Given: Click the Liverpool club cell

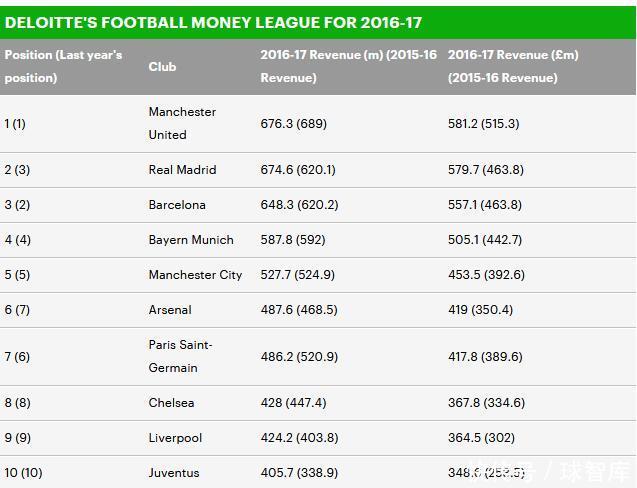Looking at the screenshot, I should point(175,438).
